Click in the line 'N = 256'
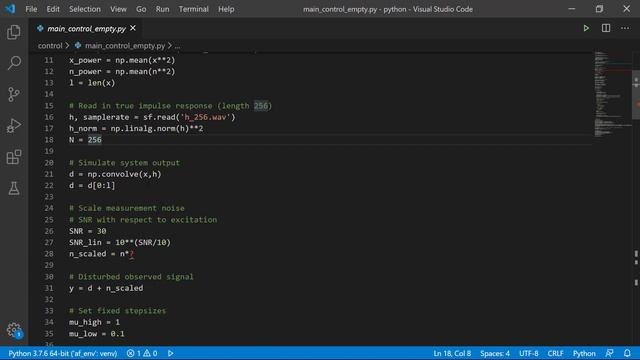 [x=85, y=140]
